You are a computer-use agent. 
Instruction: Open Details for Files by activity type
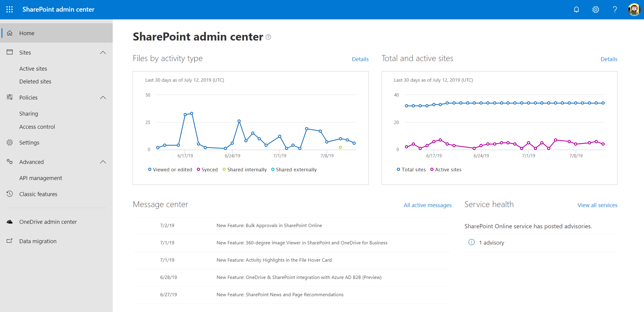(360, 59)
